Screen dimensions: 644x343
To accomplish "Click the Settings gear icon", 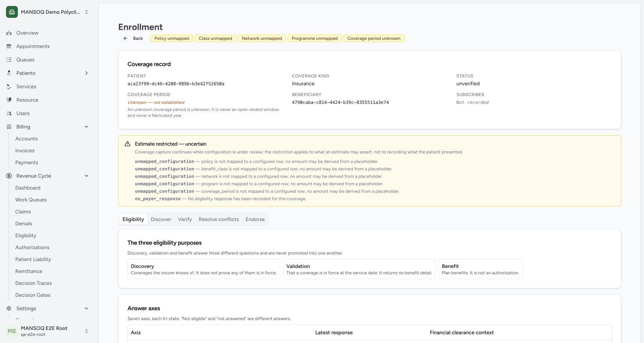I will coord(9,308).
